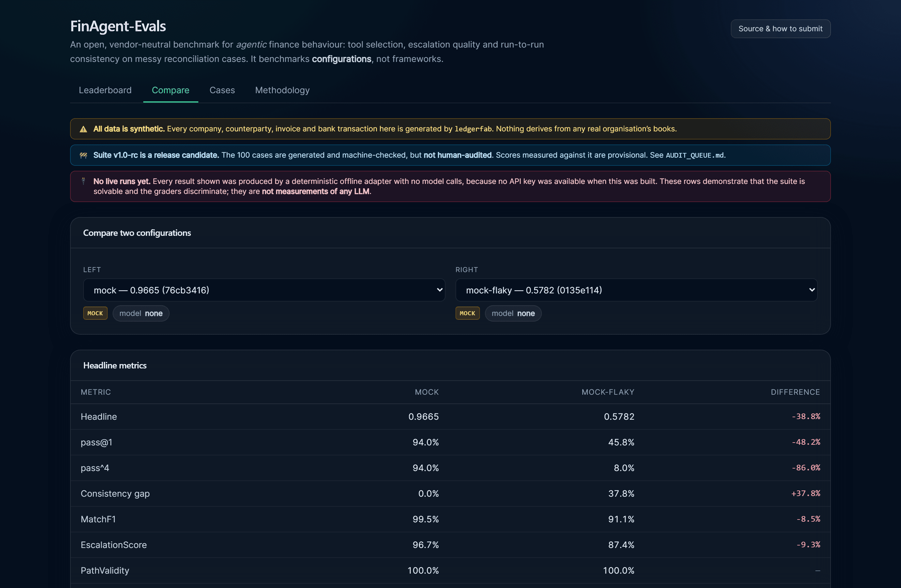Select the EscalationScore row label
The width and height of the screenshot is (901, 588).
point(114,545)
